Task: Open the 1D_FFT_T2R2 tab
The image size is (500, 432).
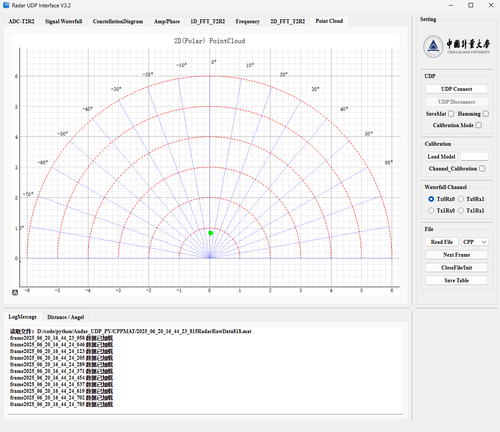Action: [x=207, y=21]
